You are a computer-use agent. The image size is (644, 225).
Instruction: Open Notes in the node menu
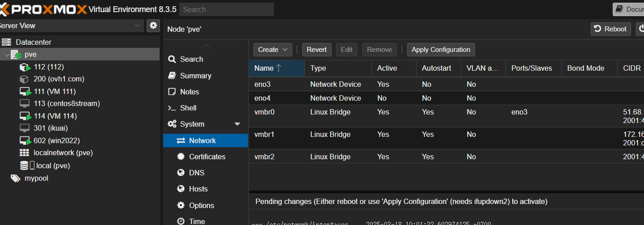(189, 92)
